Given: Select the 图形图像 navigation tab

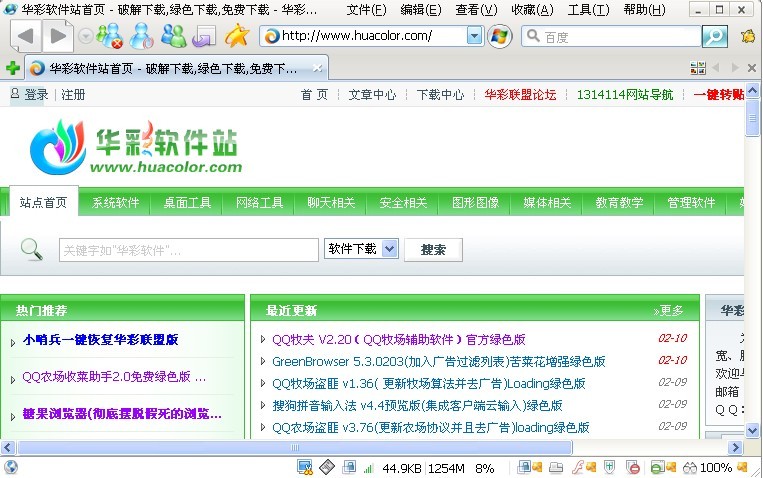Looking at the screenshot, I should [x=475, y=202].
